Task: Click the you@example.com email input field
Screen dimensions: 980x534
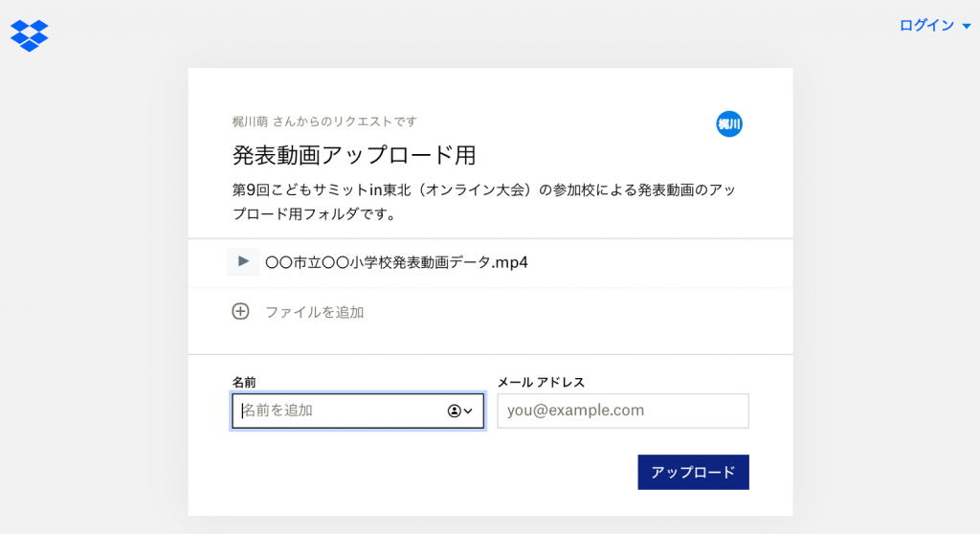Action: [x=622, y=411]
